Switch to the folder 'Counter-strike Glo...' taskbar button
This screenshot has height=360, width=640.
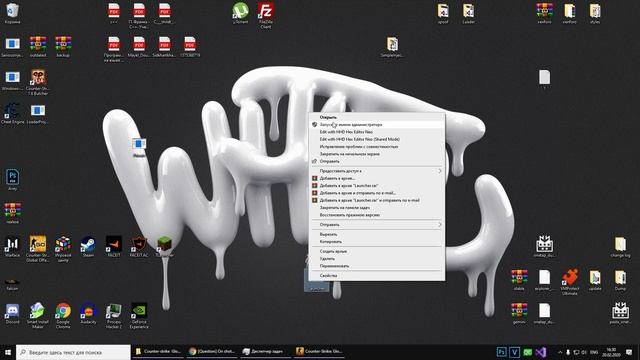(158, 351)
